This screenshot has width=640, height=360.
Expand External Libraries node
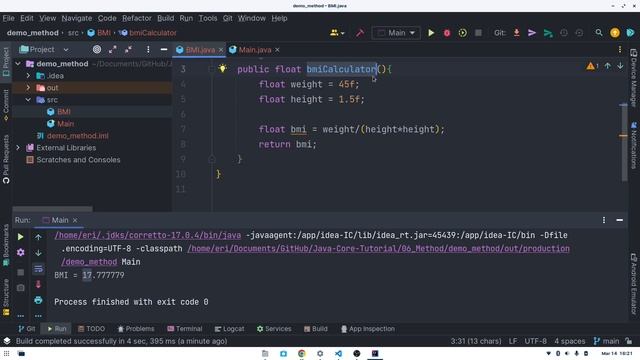coord(18,147)
